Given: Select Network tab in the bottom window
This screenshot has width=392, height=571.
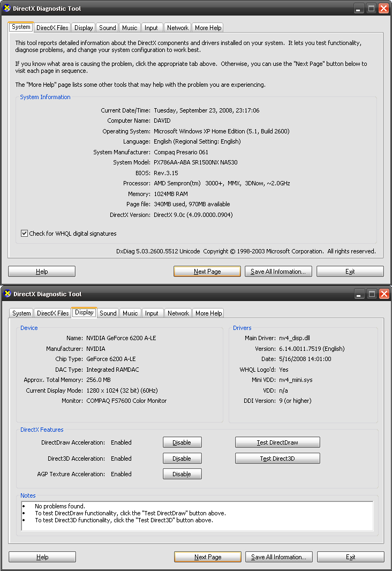Looking at the screenshot, I should pos(178,313).
